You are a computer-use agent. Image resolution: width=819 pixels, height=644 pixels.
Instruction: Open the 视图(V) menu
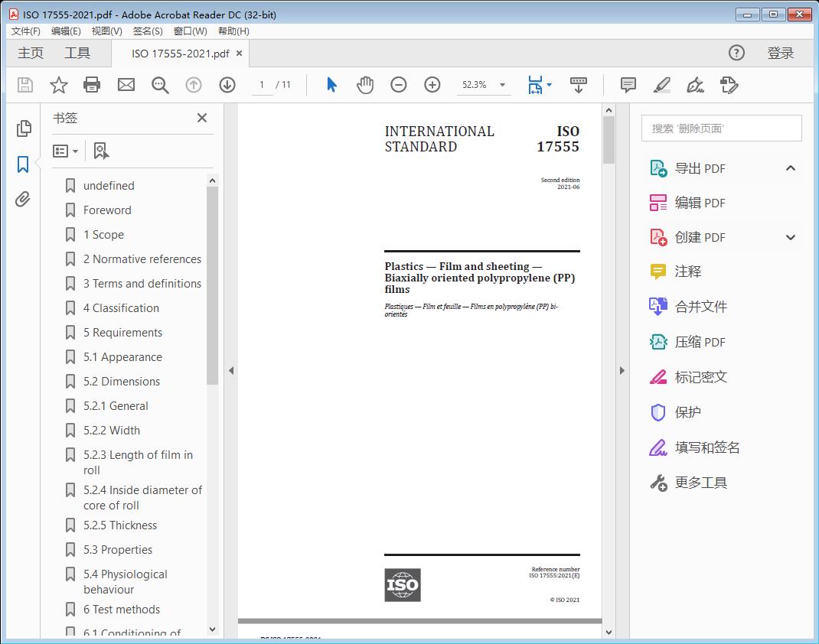pyautogui.click(x=106, y=31)
